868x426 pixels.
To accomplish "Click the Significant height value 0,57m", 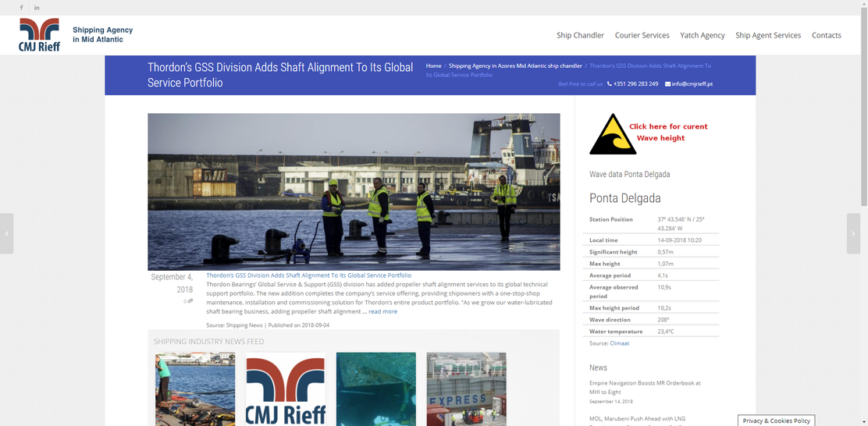I will [667, 252].
